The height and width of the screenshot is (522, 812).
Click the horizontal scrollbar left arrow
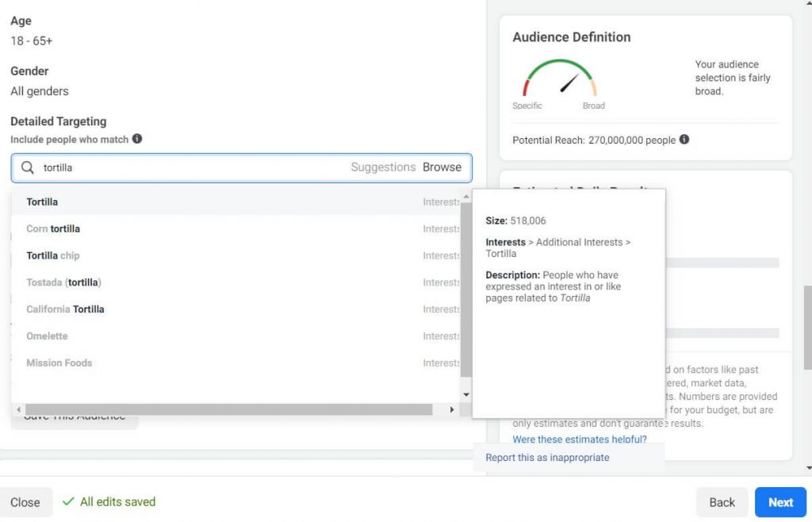19,409
